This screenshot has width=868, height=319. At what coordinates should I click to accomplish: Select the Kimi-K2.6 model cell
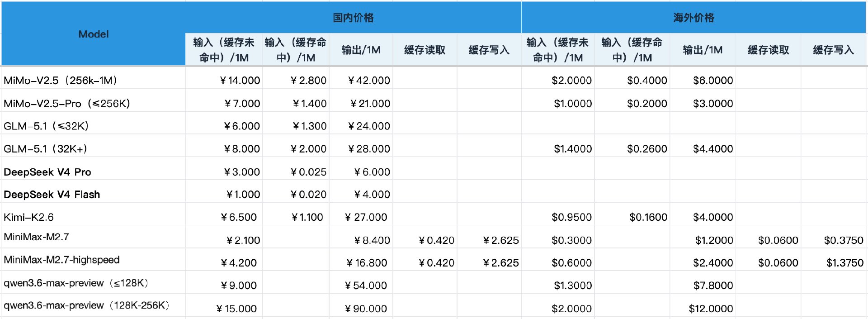29,217
